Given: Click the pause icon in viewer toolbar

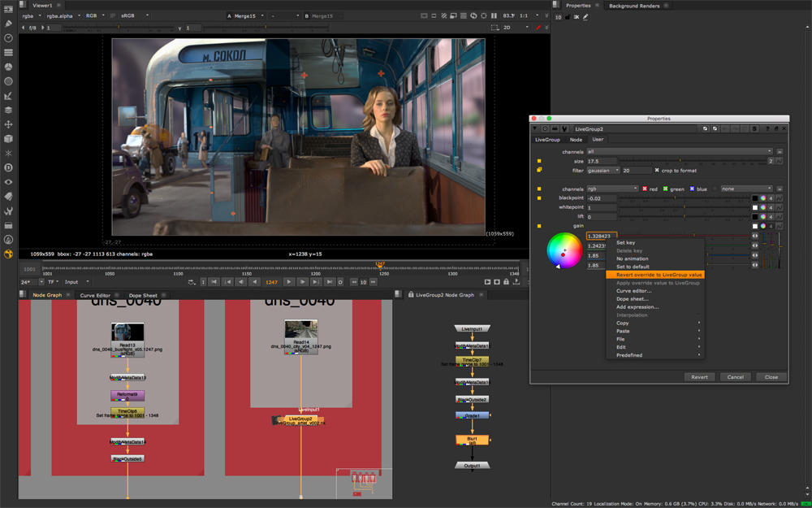Looking at the screenshot, I should 494,15.
